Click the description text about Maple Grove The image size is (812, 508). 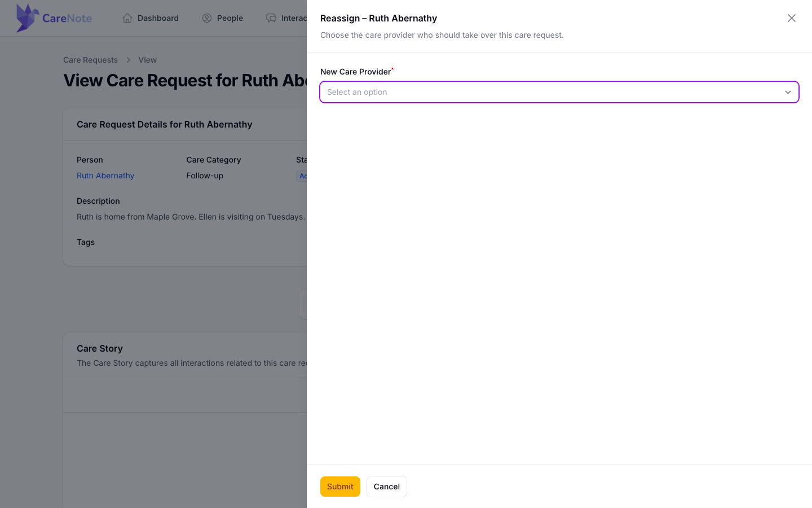[192, 217]
